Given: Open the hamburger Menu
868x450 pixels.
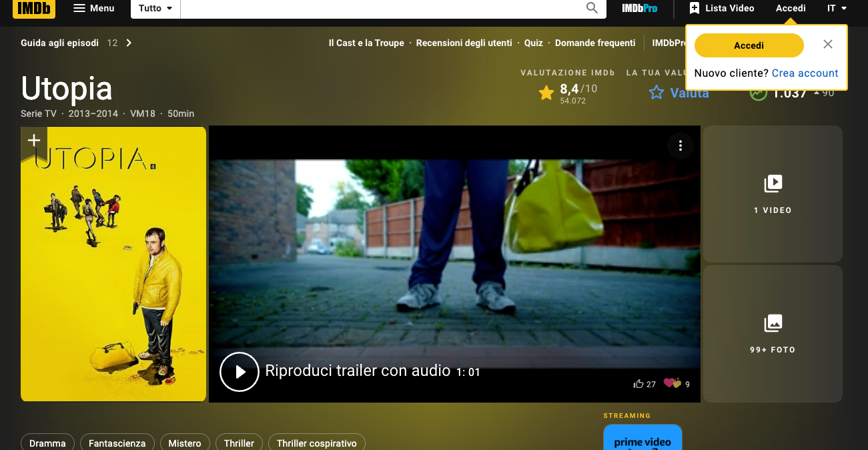Looking at the screenshot, I should coord(93,9).
